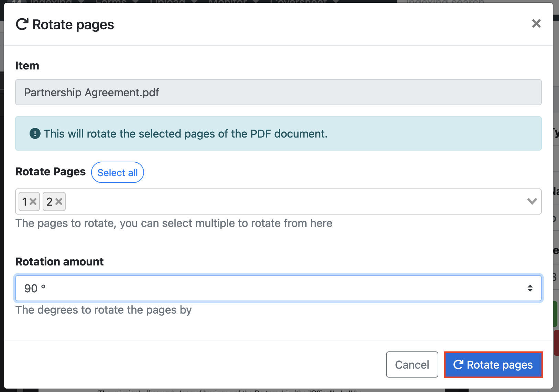Image resolution: width=559 pixels, height=392 pixels.
Task: Click the info exclamation icon in the alert
Action: 35,133
